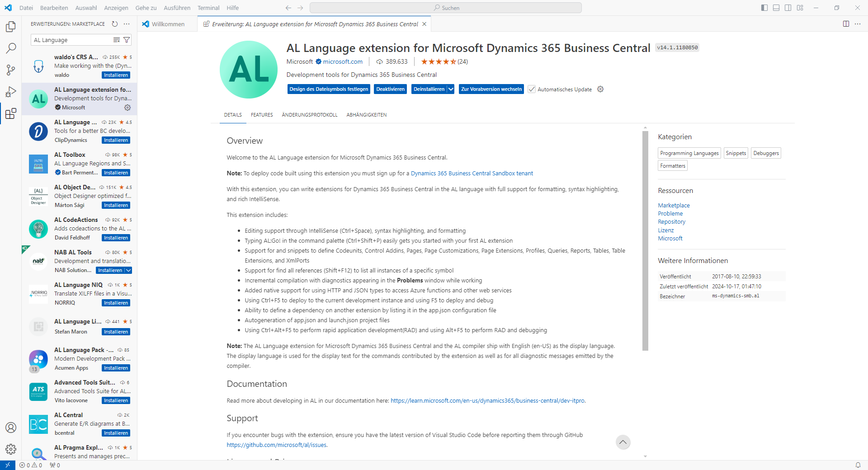Open remote window indicator in status bar
The width and height of the screenshot is (868, 470).
point(8,465)
